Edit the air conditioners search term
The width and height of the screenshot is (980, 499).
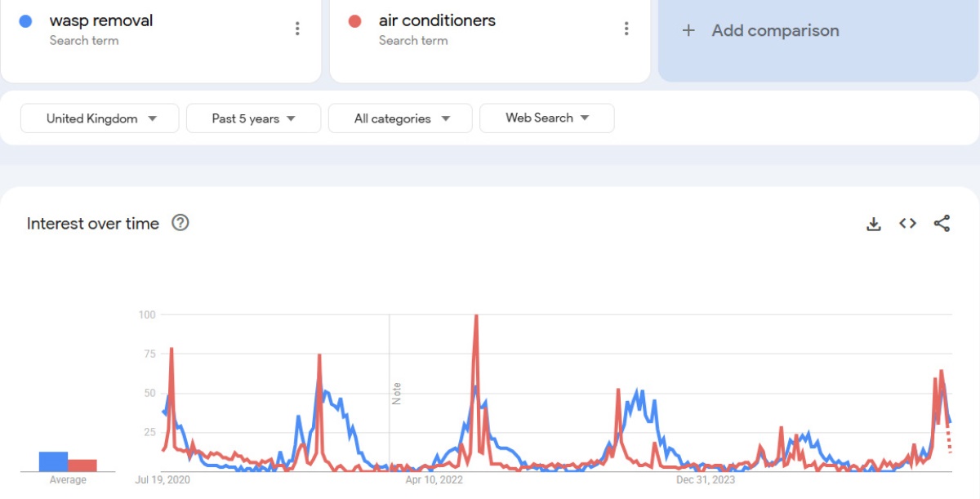437,20
